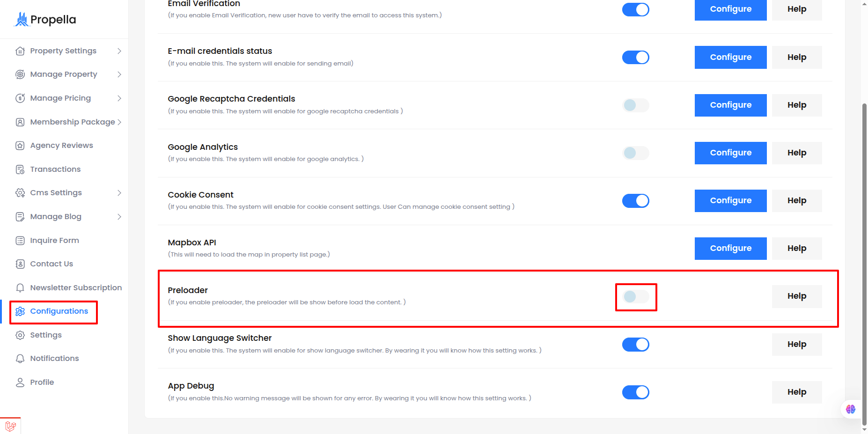Viewport: 868px width, 434px height.
Task: Expand the Property Settings menu chevron
Action: [x=119, y=51]
